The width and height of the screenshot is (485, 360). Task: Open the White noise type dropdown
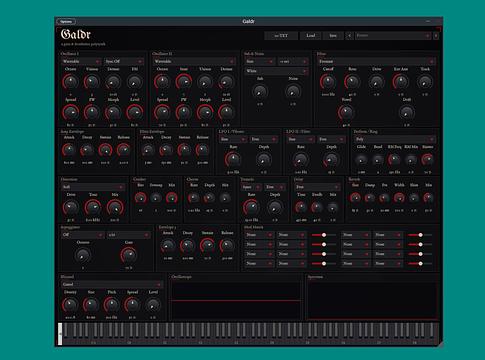276,71
